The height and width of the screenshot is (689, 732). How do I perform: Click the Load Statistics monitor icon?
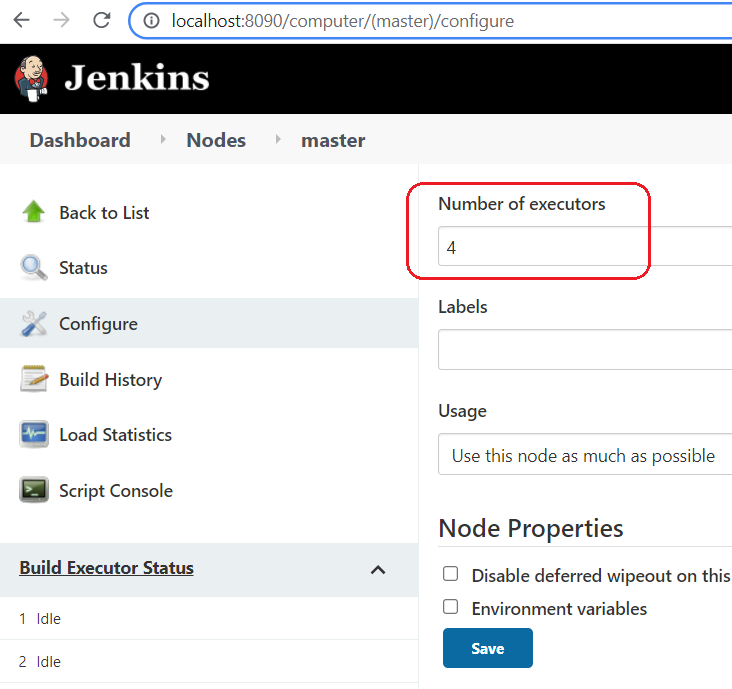point(34,434)
